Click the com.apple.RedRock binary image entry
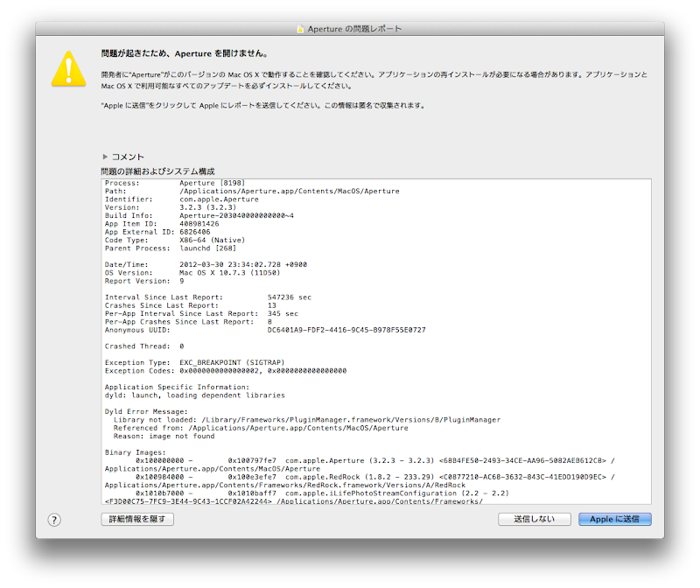 (360, 481)
